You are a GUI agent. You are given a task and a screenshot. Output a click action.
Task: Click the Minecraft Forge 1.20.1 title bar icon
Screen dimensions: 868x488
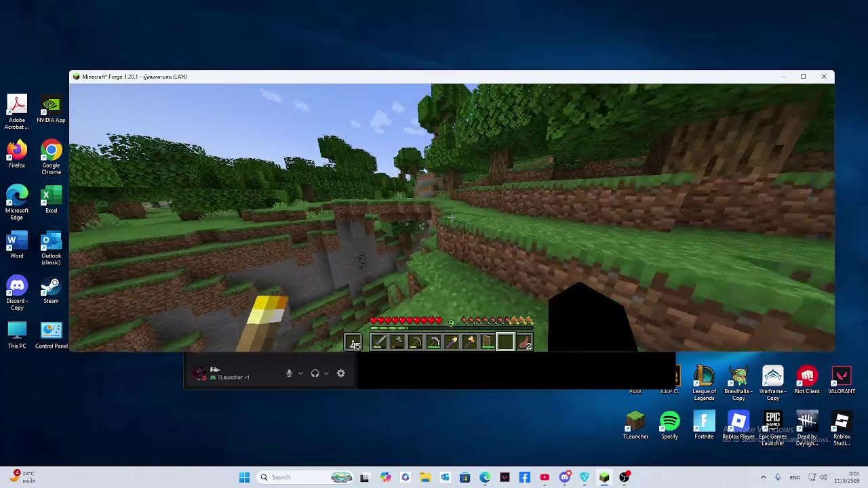click(x=76, y=77)
